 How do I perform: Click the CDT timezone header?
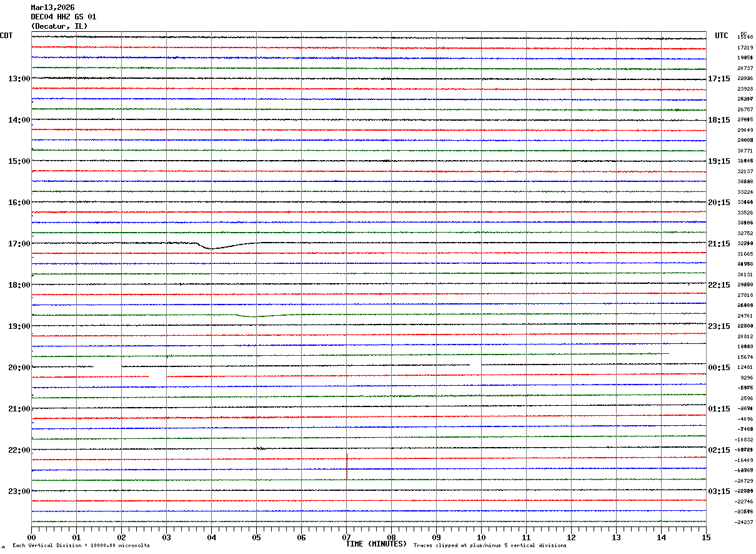[6, 36]
